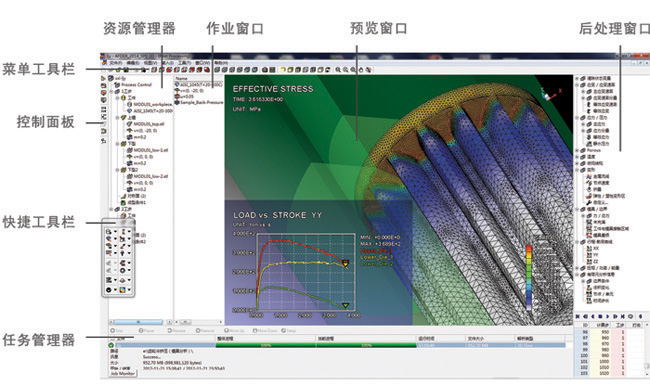
Task: Switch to the Job Monitor tab
Action: (x=122, y=373)
